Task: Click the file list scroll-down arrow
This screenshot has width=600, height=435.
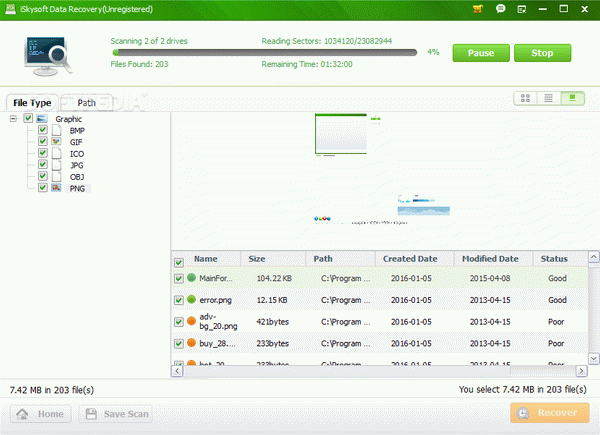Action: pos(593,358)
